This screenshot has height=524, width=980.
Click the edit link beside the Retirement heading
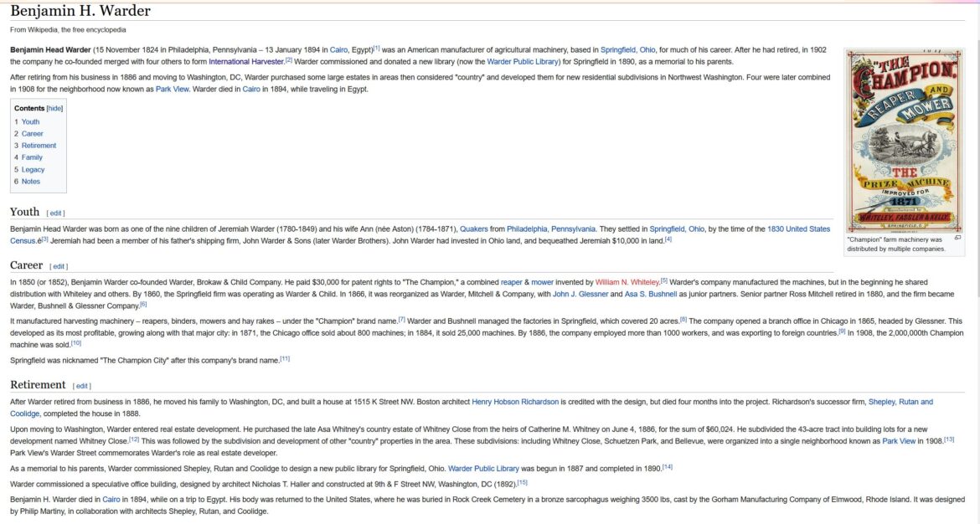tap(82, 386)
